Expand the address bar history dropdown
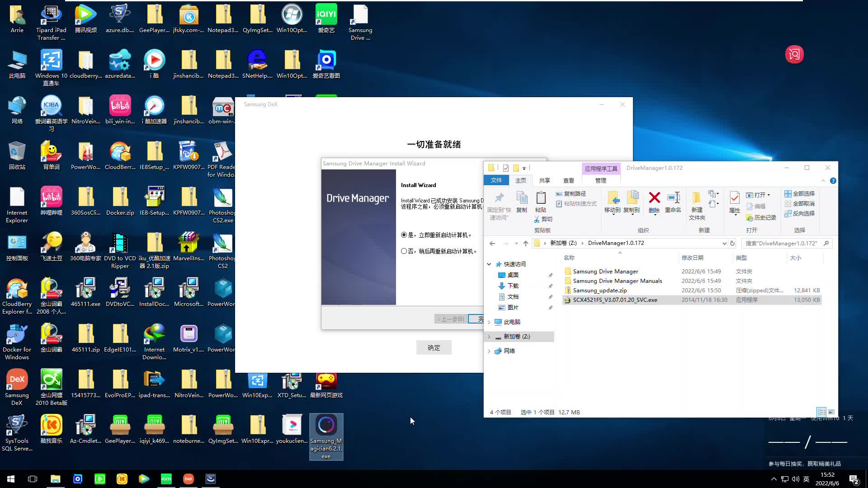The width and height of the screenshot is (868, 488). pos(724,243)
